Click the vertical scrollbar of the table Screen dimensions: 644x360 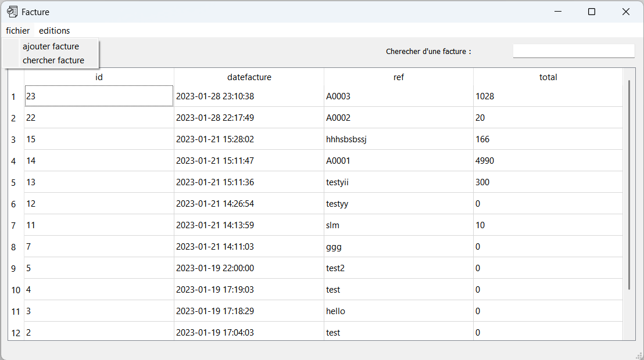[x=629, y=185]
